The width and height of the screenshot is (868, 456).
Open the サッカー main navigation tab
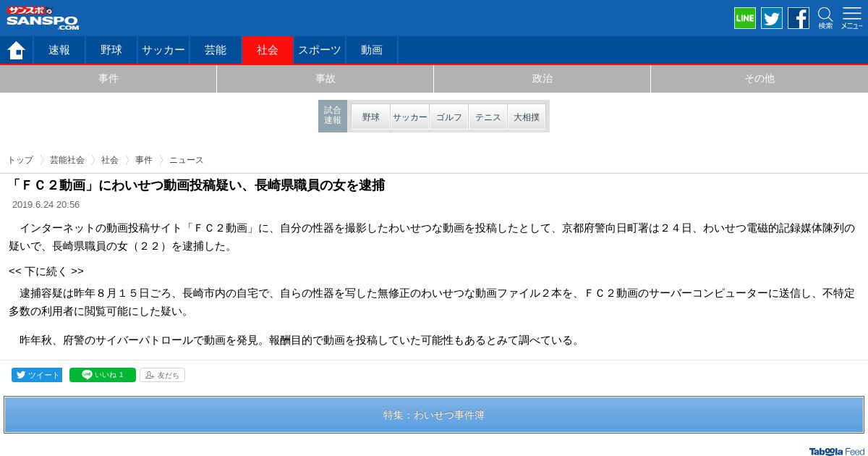click(163, 50)
